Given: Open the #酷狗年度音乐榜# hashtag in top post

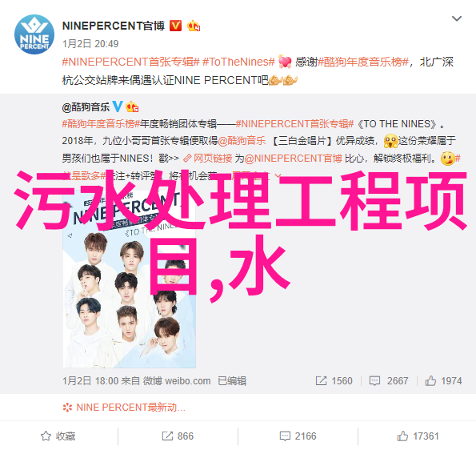Looking at the screenshot, I should click(363, 62).
